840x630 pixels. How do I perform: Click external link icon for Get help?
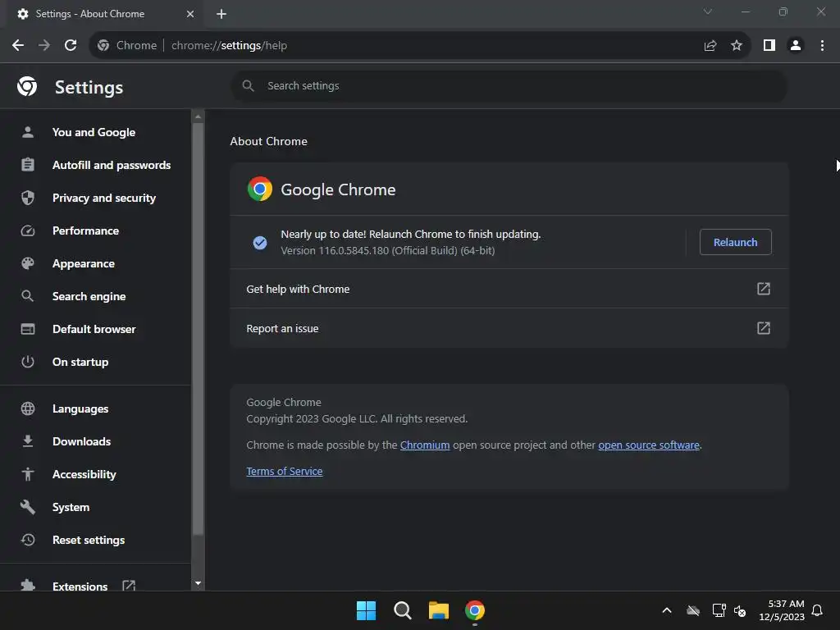(764, 289)
